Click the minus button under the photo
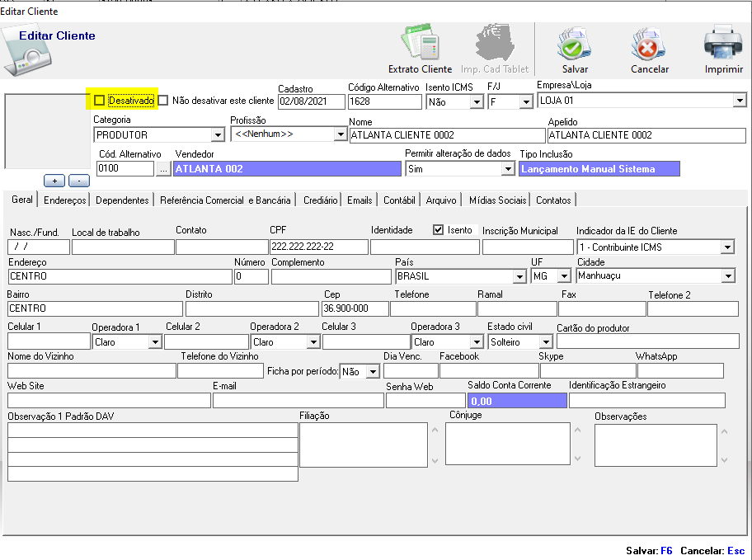The width and height of the screenshot is (752, 560). [78, 181]
